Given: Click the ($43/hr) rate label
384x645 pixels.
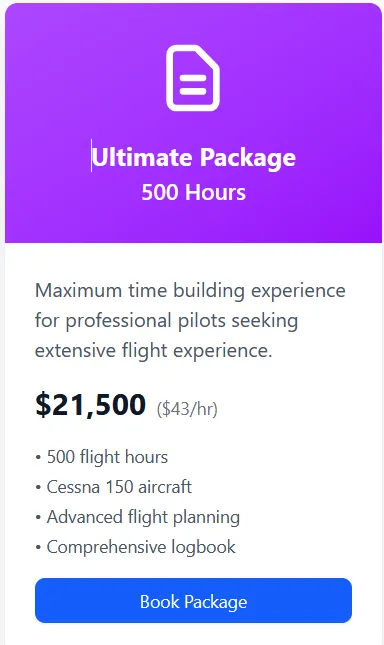Looking at the screenshot, I should 187,409.
